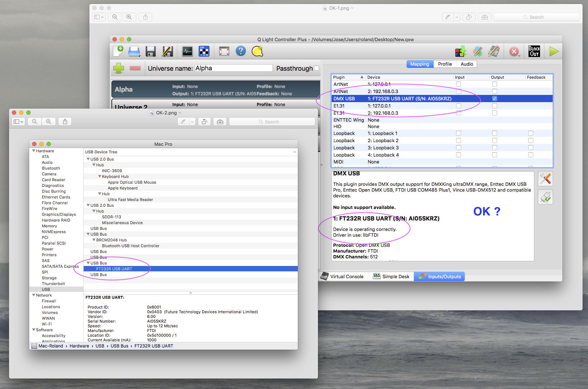Viewport: 588px width, 389px height.
Task: Open the DMX address tool icon
Action: pos(204,52)
